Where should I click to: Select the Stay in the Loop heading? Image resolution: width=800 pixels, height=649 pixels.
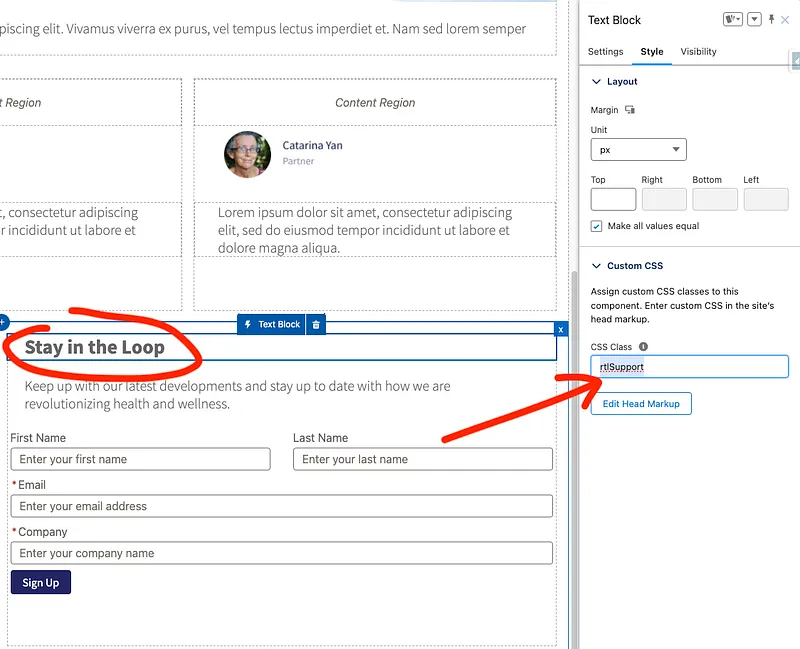click(94, 347)
